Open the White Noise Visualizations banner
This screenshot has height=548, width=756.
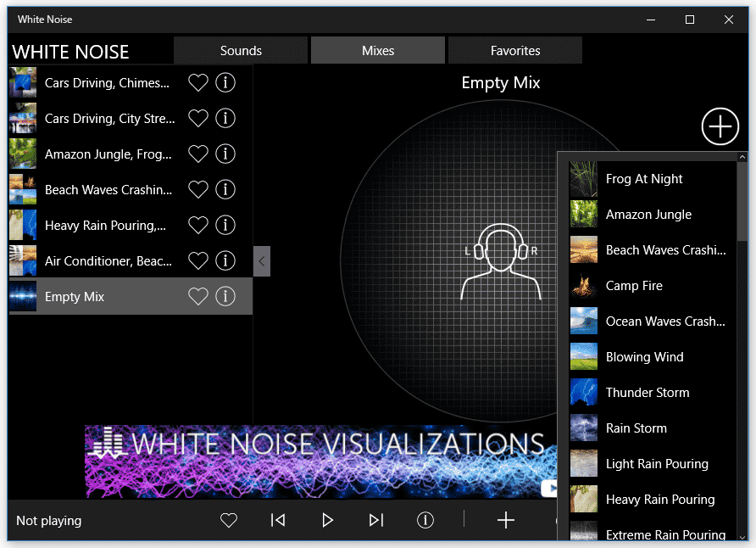(320, 461)
